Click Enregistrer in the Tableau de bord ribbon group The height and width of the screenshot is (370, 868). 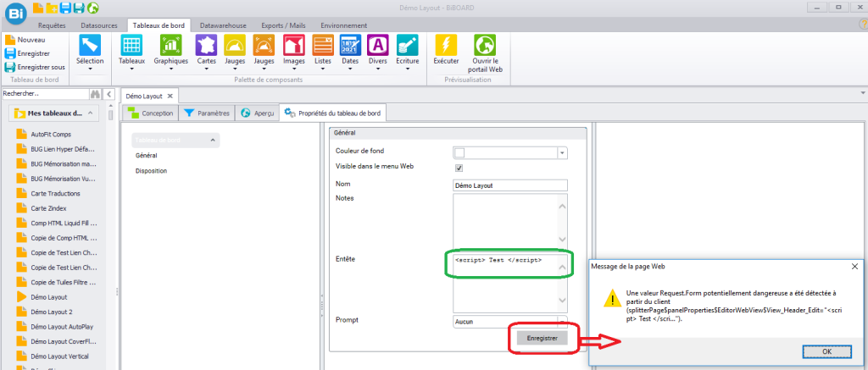click(x=27, y=53)
